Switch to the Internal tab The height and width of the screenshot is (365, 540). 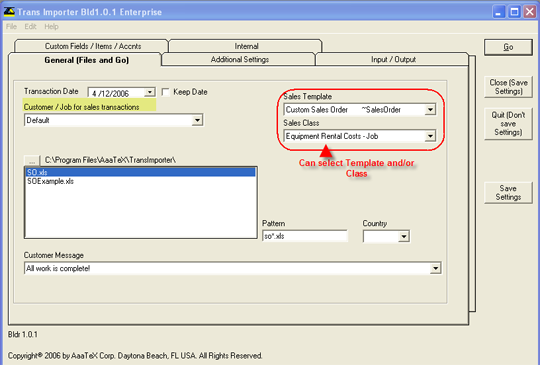[246, 46]
